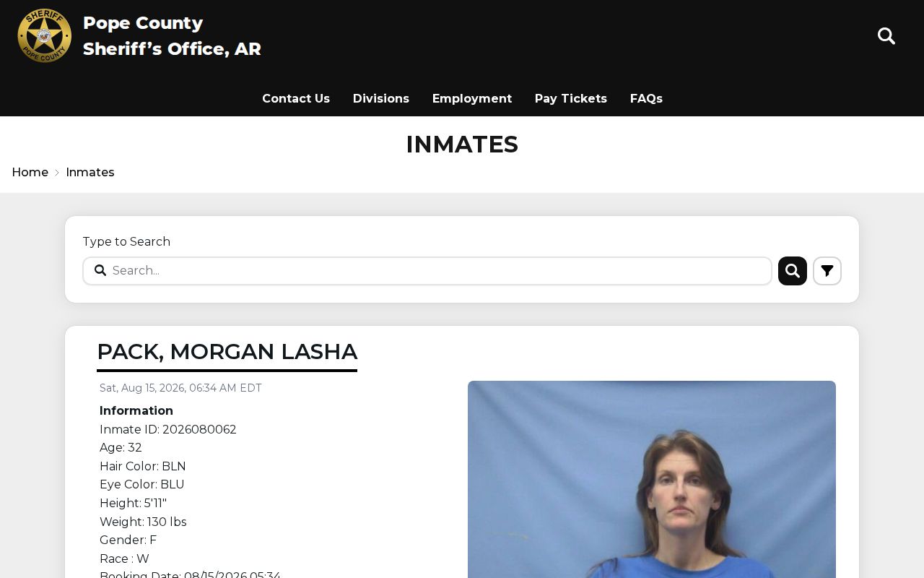
Task: Click the Inmates breadcrumb link
Action: point(90,172)
